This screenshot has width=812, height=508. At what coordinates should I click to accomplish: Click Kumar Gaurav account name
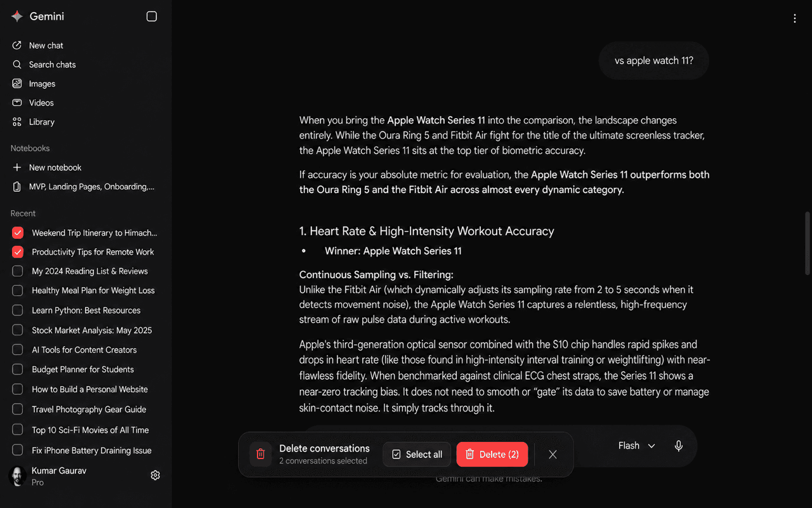(x=59, y=471)
